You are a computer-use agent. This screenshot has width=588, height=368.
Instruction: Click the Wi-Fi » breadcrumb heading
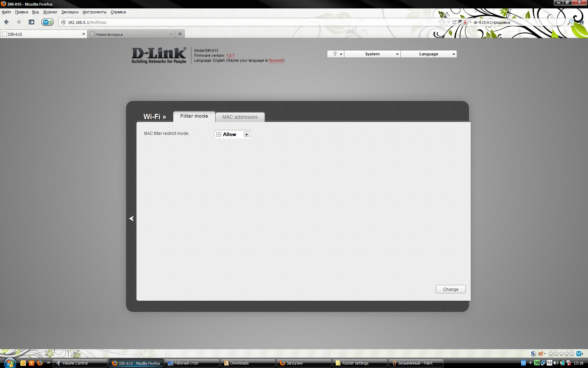(x=155, y=117)
